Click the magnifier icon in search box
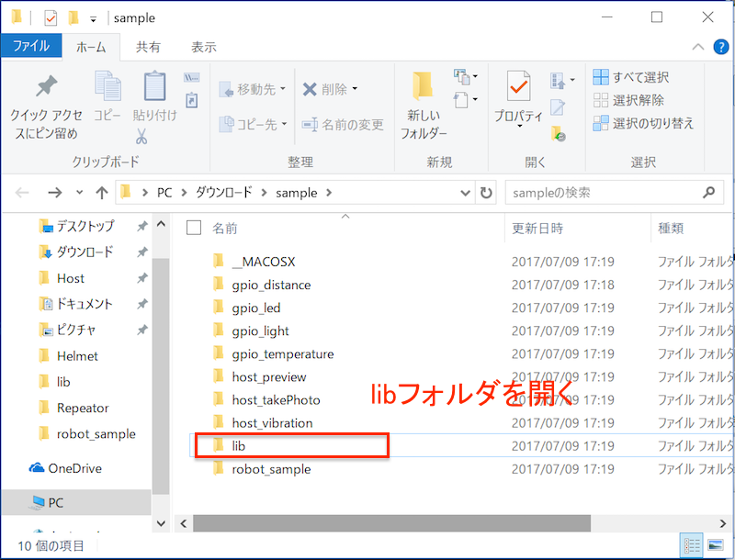This screenshot has width=735, height=560. [708, 193]
